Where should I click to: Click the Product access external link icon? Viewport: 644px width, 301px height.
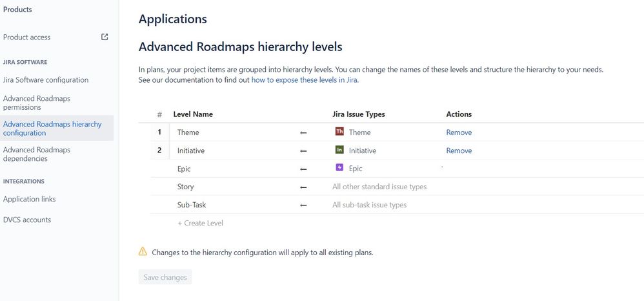[x=105, y=37]
